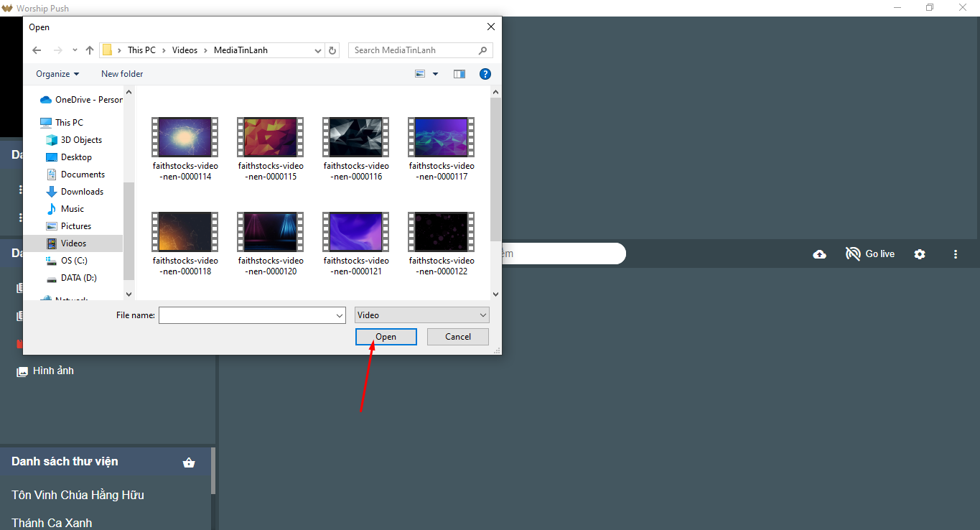Click the Refresh button beside address bar
The width and height of the screenshot is (980, 530).
(x=332, y=50)
